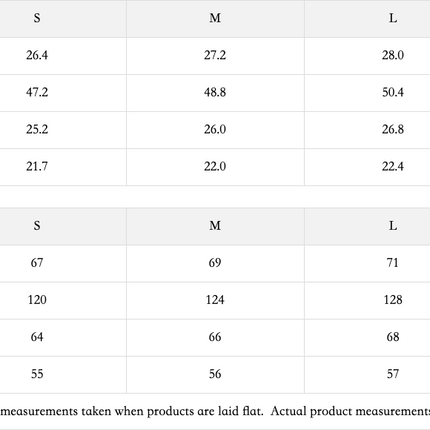The image size is (430, 430).
Task: Select the 124 cell
Action: [x=215, y=300]
